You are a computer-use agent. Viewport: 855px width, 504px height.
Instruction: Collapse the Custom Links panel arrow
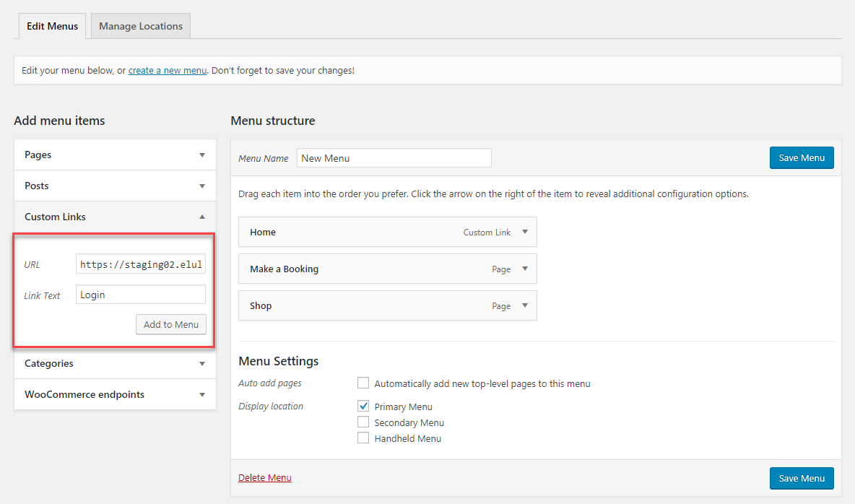click(202, 217)
